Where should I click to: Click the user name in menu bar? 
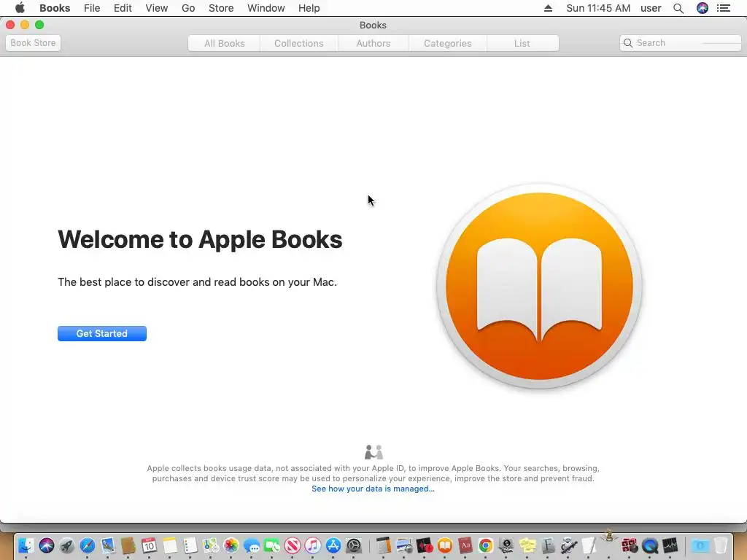651,8
